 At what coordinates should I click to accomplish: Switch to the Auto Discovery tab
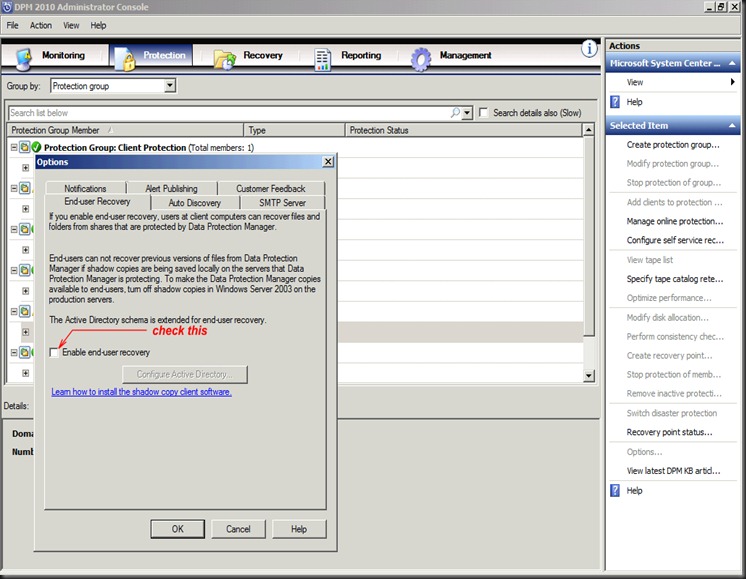(195, 203)
